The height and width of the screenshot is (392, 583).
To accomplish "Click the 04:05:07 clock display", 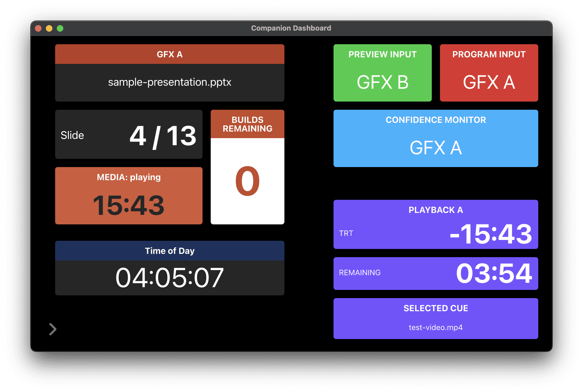I will (169, 278).
